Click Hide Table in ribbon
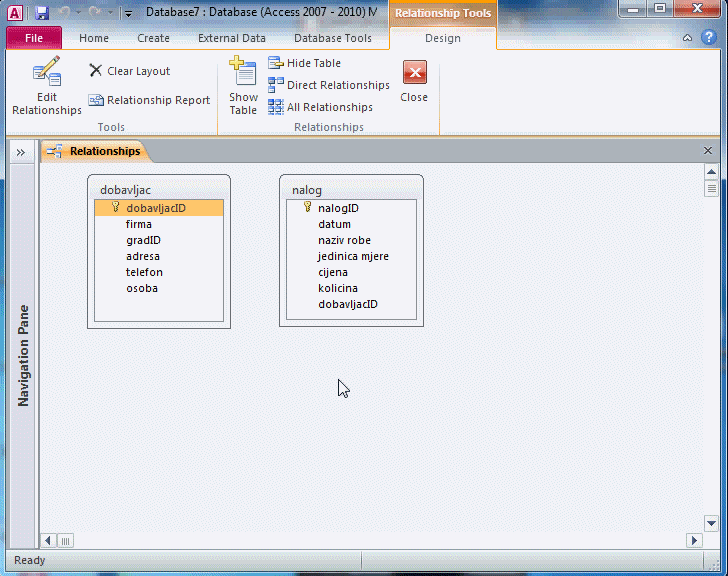 pos(305,63)
